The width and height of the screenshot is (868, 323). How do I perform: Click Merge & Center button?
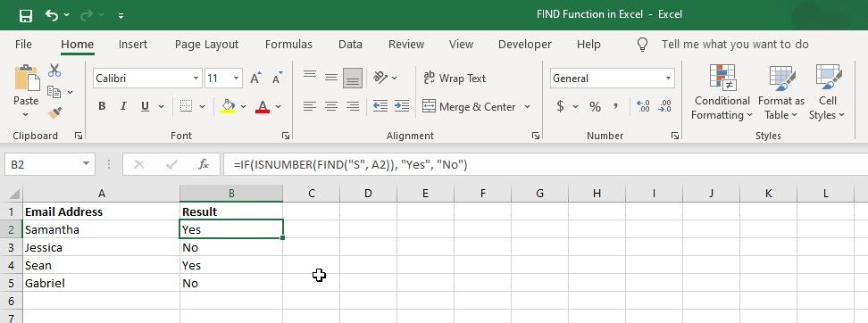469,107
